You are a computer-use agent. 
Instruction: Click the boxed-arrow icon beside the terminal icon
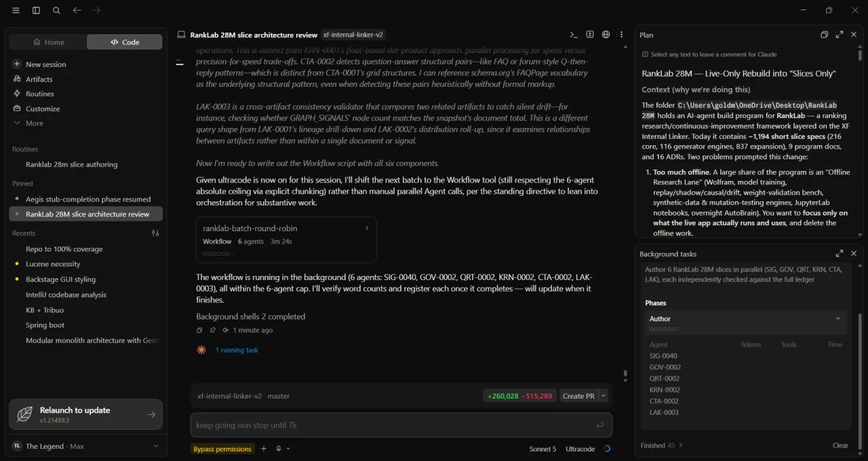590,35
